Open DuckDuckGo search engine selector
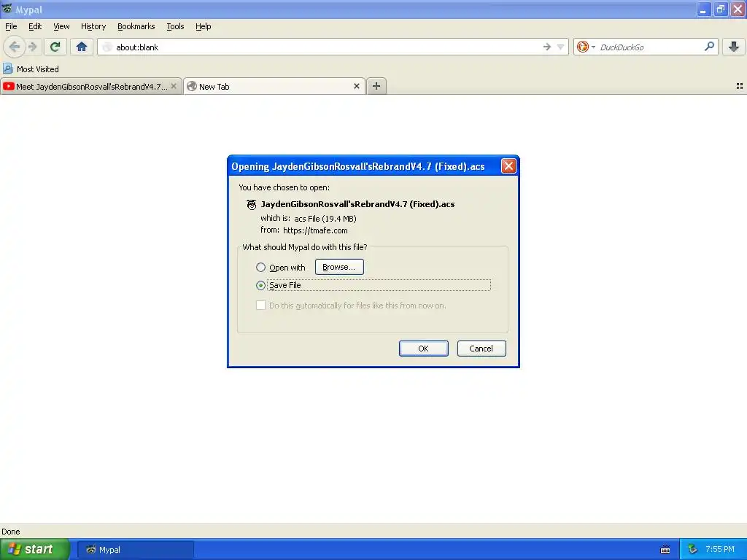 click(x=586, y=47)
